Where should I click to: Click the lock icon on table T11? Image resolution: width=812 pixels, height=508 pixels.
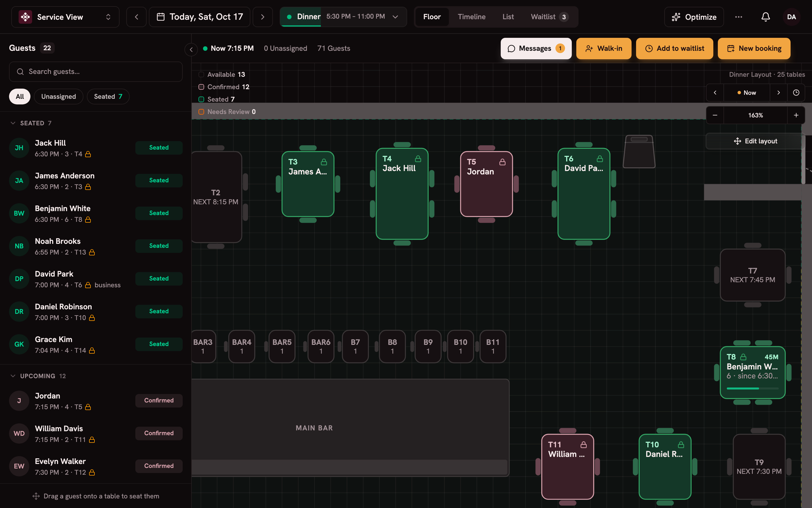584,445
